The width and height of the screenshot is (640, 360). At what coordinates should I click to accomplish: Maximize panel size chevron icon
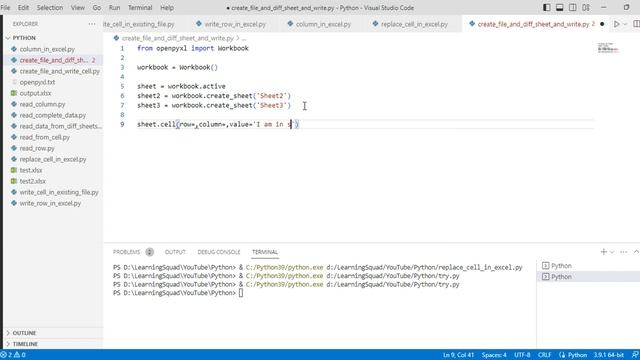(636, 252)
